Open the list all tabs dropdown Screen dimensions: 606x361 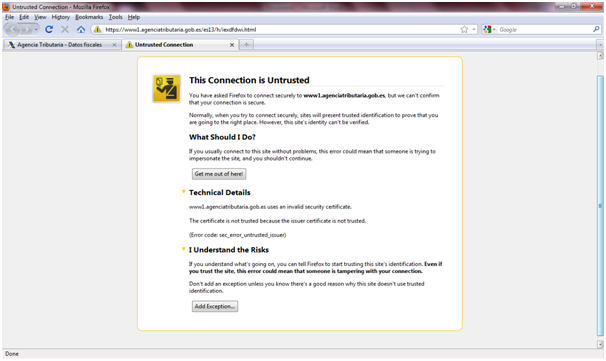600,45
